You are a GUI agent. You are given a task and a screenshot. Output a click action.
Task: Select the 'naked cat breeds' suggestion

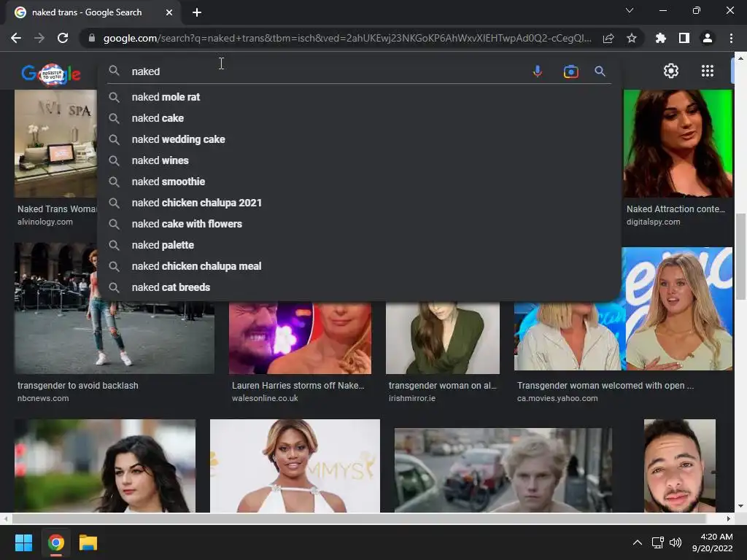pos(359,287)
